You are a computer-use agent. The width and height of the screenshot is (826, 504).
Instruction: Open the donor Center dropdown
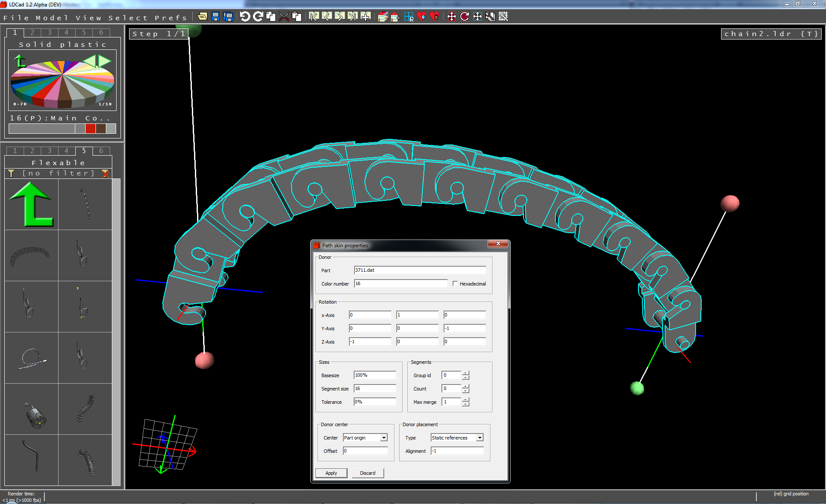point(384,438)
